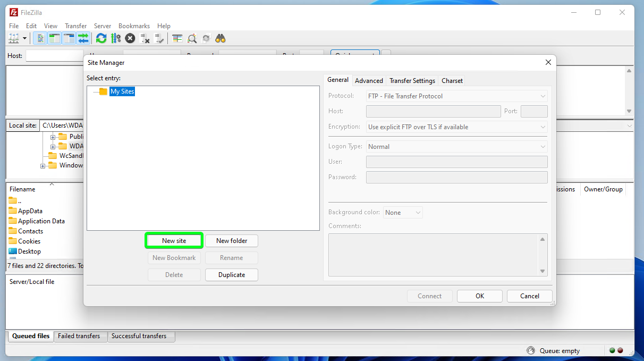
Task: Open the File menu
Action: (x=14, y=26)
